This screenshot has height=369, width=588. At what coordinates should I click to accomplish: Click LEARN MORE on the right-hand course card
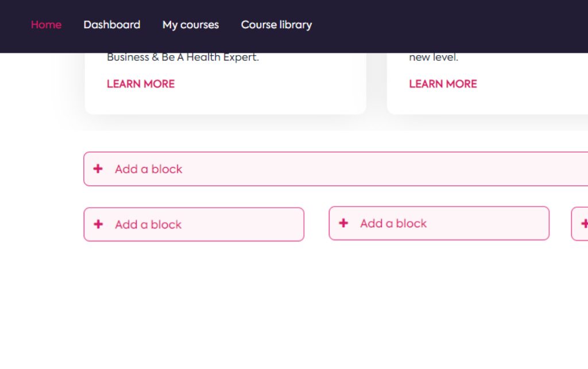[443, 84]
